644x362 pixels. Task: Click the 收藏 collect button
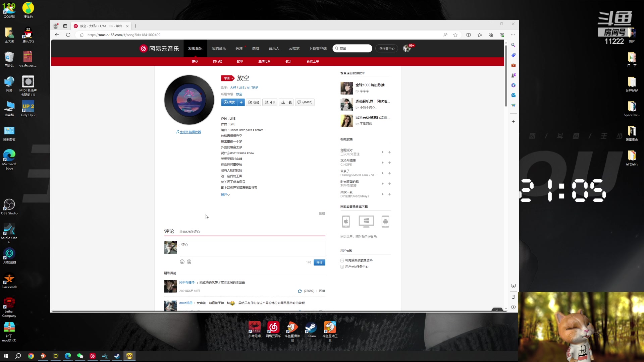coord(254,102)
